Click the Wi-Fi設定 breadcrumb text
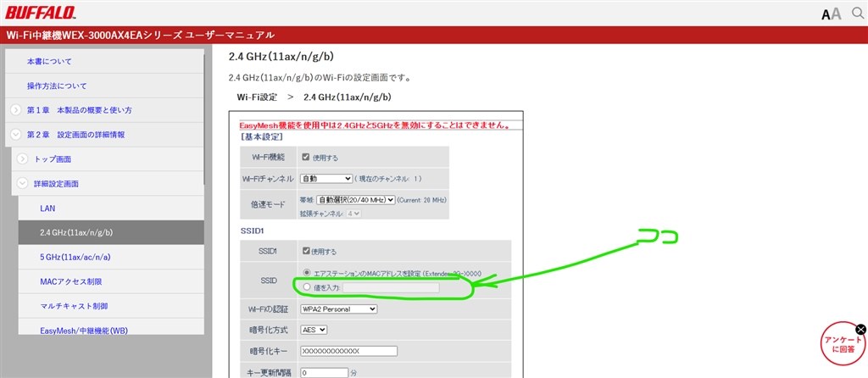 [x=257, y=97]
